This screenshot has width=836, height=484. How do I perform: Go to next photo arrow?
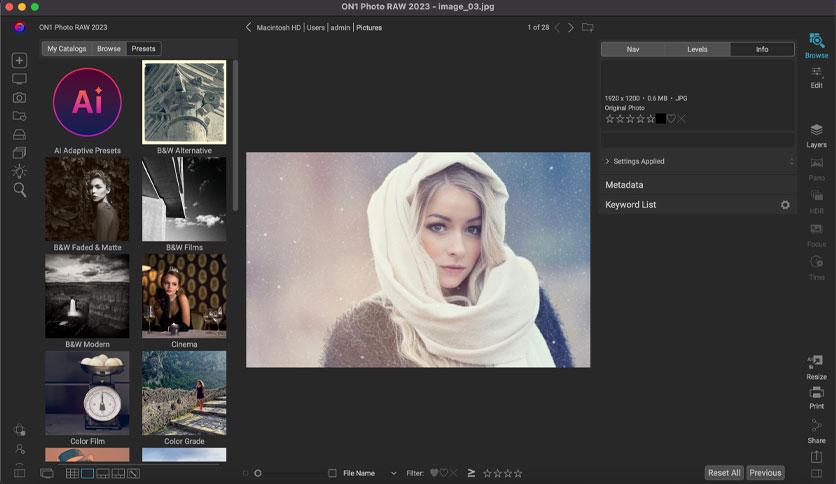[570, 27]
